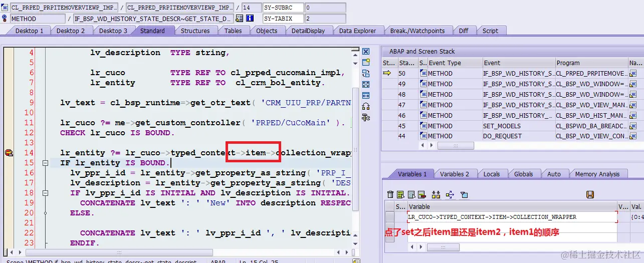Screen dimensions: 644x263
Task: Select the SET_MODELS event cell
Action: click(519, 126)
